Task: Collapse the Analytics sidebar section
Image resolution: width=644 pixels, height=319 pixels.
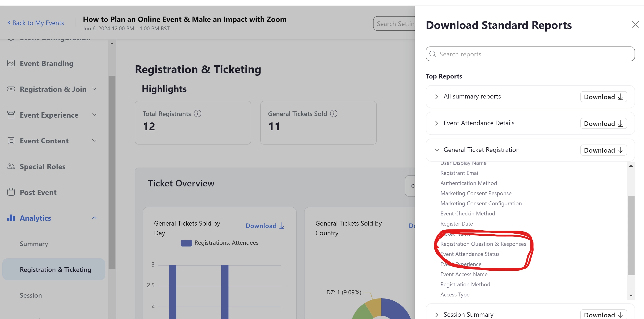Action: coord(94,218)
